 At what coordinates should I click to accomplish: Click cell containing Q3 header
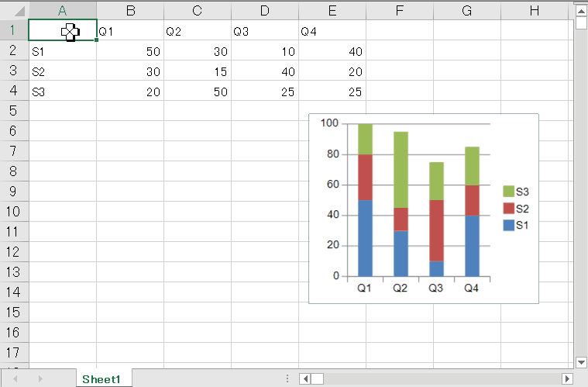click(265, 30)
